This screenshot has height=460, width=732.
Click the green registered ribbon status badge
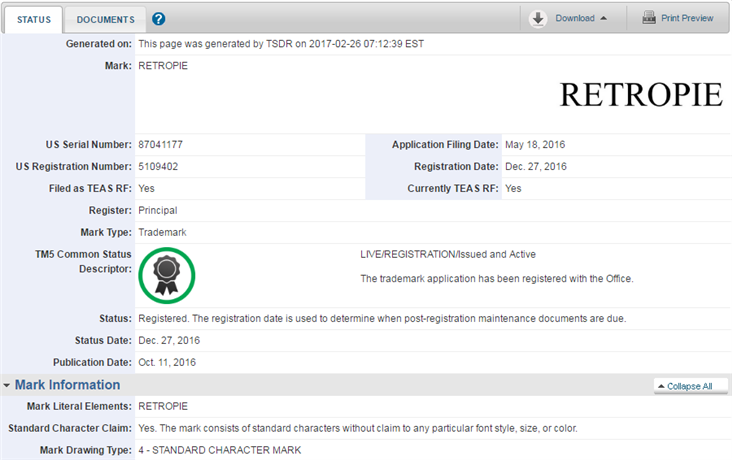(x=167, y=276)
